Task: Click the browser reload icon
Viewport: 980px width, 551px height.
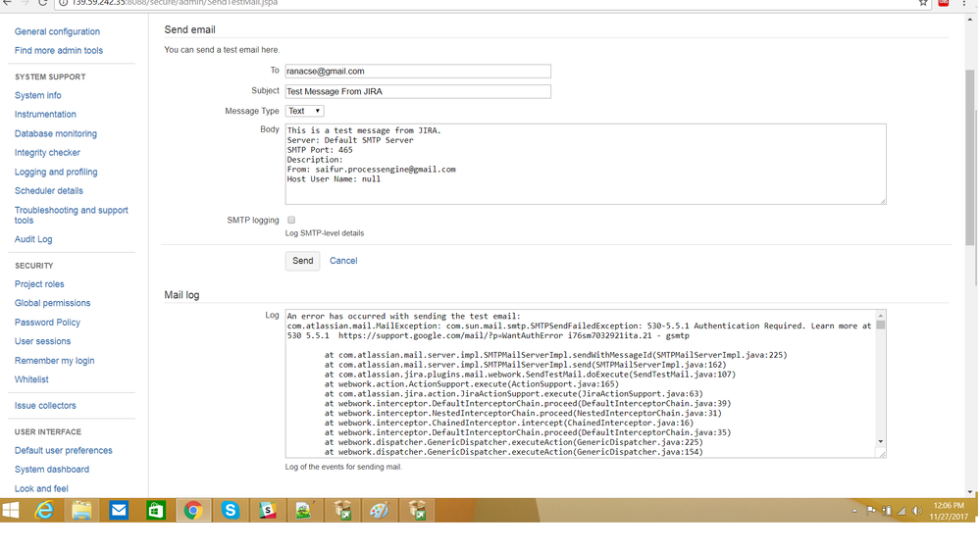Action: pyautogui.click(x=42, y=3)
